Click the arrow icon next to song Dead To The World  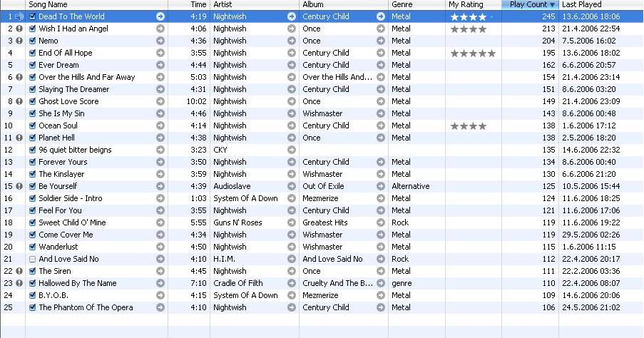[160, 16]
